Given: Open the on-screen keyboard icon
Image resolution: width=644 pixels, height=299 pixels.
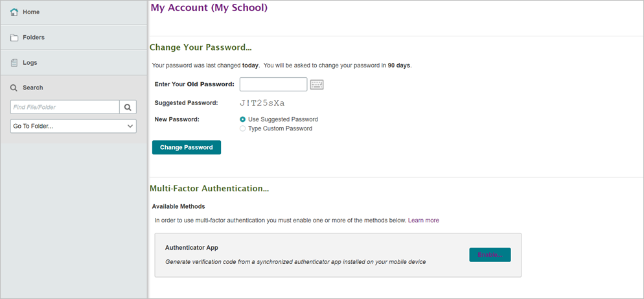Looking at the screenshot, I should click(x=317, y=84).
